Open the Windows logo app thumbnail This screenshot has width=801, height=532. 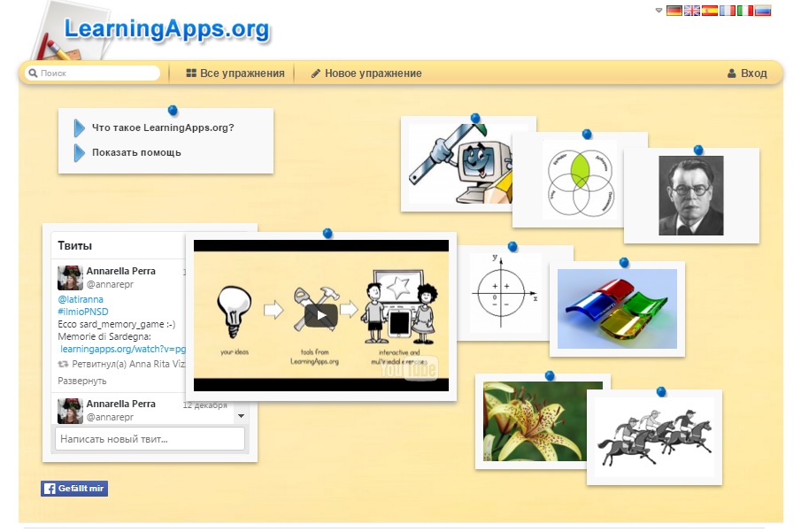(617, 309)
